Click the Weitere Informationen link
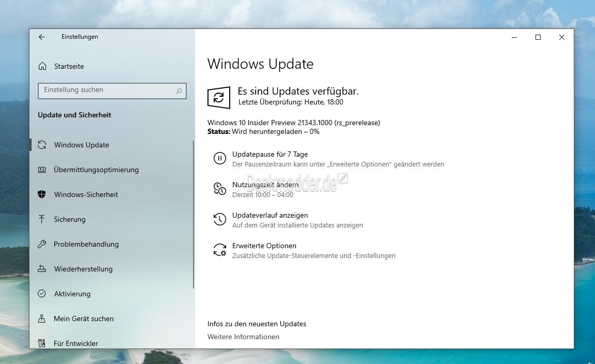This screenshot has width=595, height=364. 243,337
